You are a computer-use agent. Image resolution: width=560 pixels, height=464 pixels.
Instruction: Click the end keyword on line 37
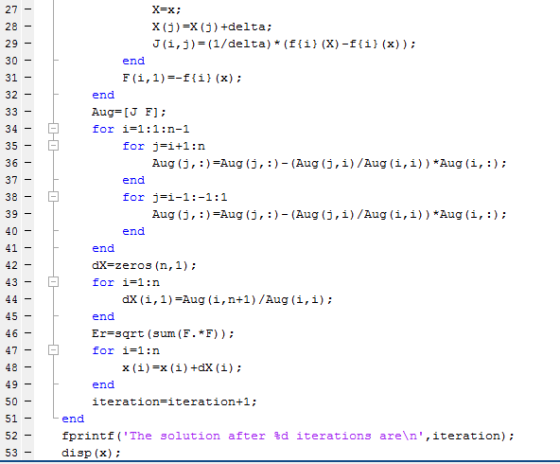[x=134, y=180]
